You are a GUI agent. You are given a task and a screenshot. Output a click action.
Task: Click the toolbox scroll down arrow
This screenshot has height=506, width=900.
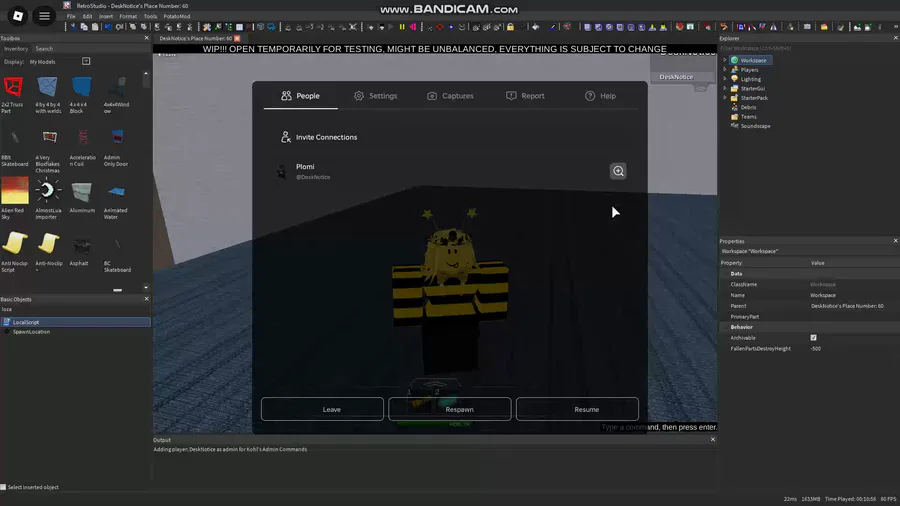pyautogui.click(x=146, y=287)
